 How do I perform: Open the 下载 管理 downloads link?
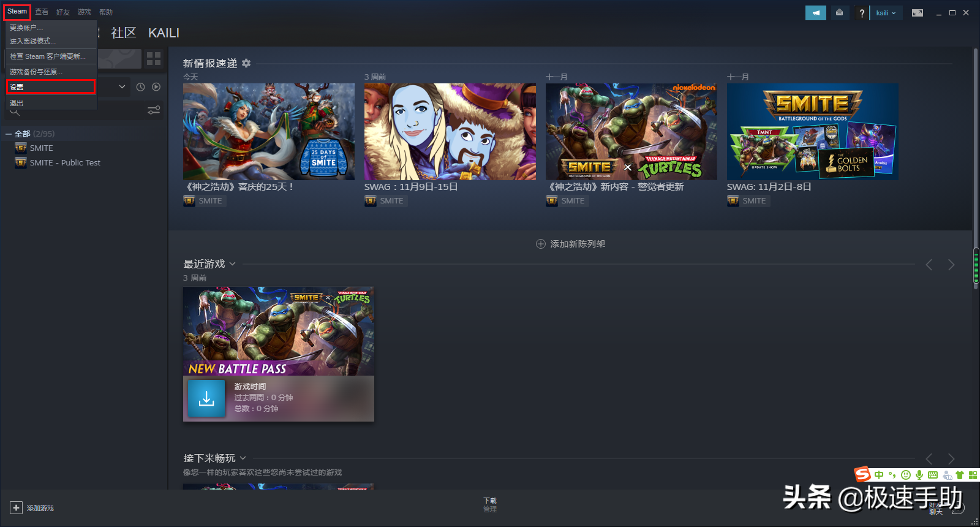[x=490, y=505]
